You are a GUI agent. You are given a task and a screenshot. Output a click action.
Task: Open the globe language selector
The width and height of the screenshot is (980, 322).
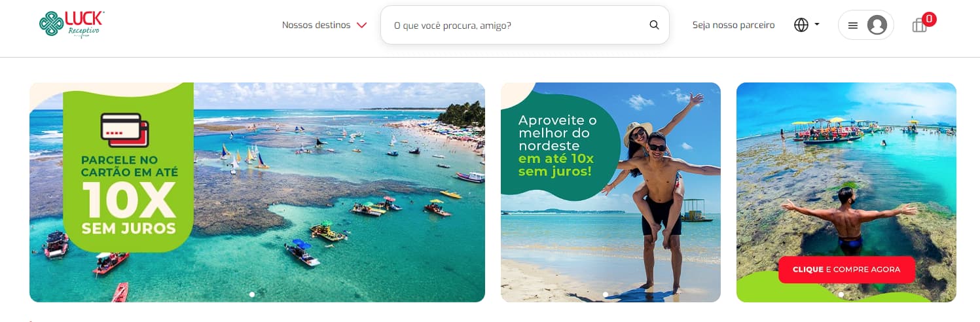point(801,25)
